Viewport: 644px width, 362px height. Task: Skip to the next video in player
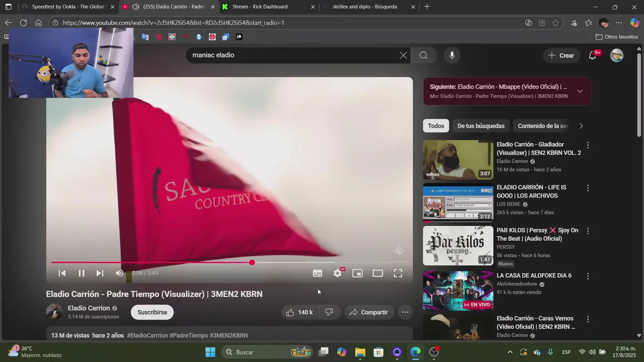click(100, 273)
